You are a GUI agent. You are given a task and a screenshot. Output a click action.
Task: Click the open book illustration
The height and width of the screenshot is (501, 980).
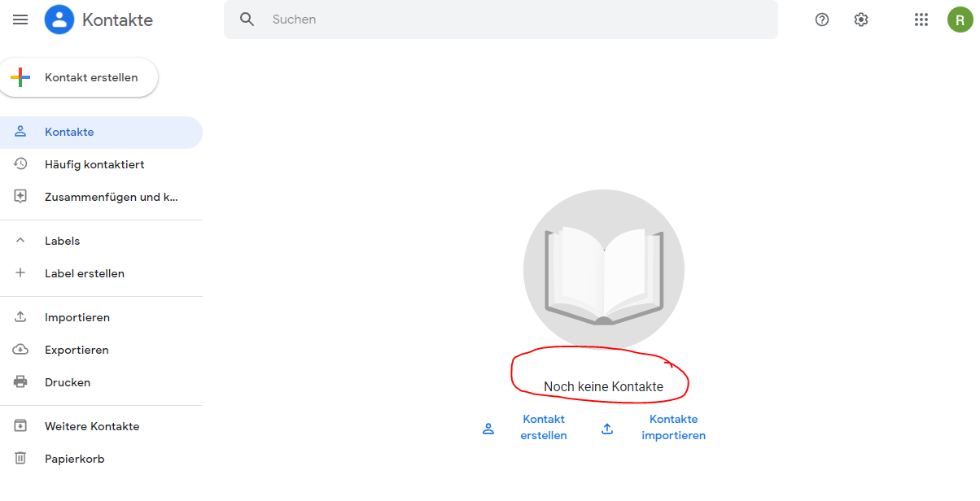pos(603,270)
